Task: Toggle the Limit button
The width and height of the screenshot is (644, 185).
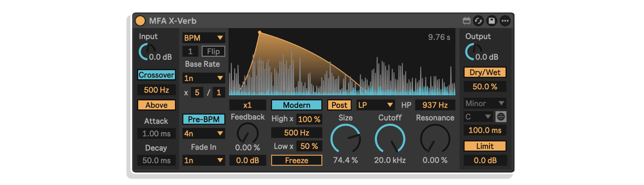Action: pos(485,146)
